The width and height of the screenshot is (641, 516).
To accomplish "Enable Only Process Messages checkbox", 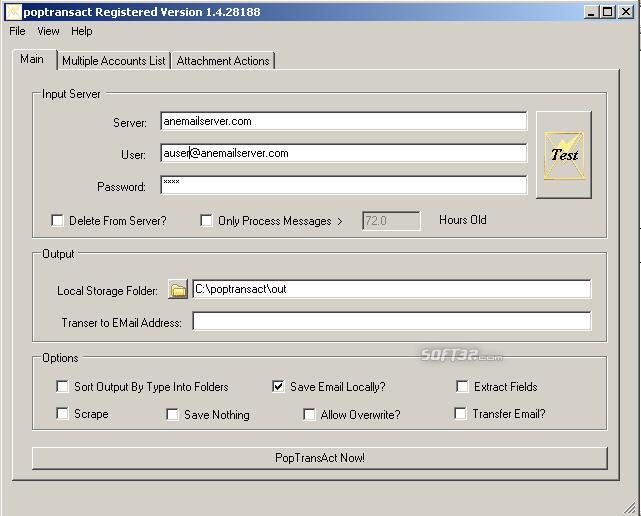I will [x=206, y=221].
